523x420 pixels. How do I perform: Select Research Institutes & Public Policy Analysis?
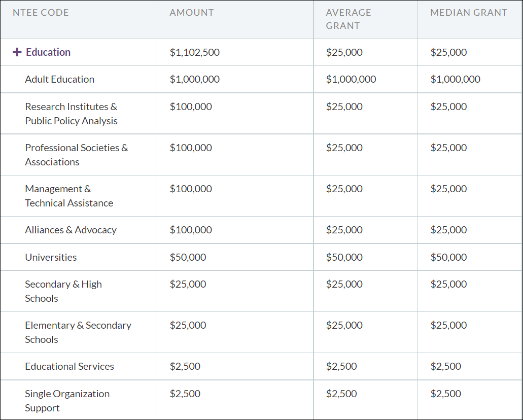(x=71, y=114)
